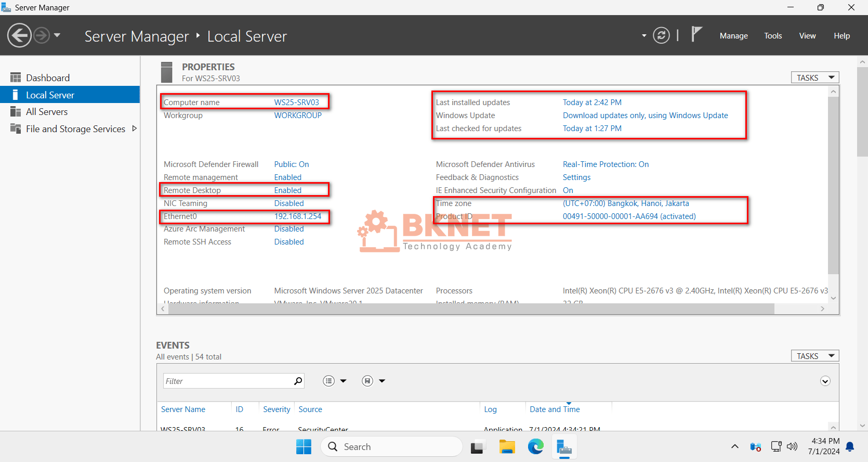Viewport: 868px width, 462px height.
Task: Click Azure Arc Management Disabled link
Action: 289,229
